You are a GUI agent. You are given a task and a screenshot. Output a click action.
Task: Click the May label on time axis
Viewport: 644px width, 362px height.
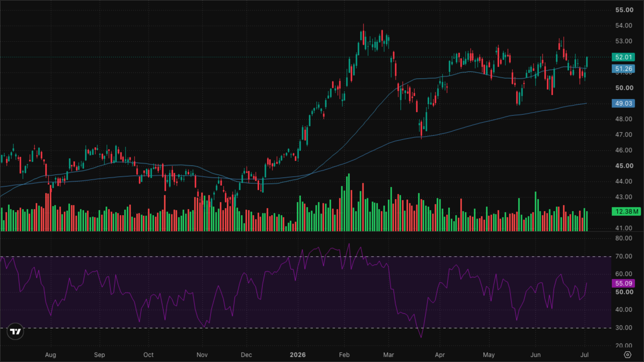pos(489,355)
